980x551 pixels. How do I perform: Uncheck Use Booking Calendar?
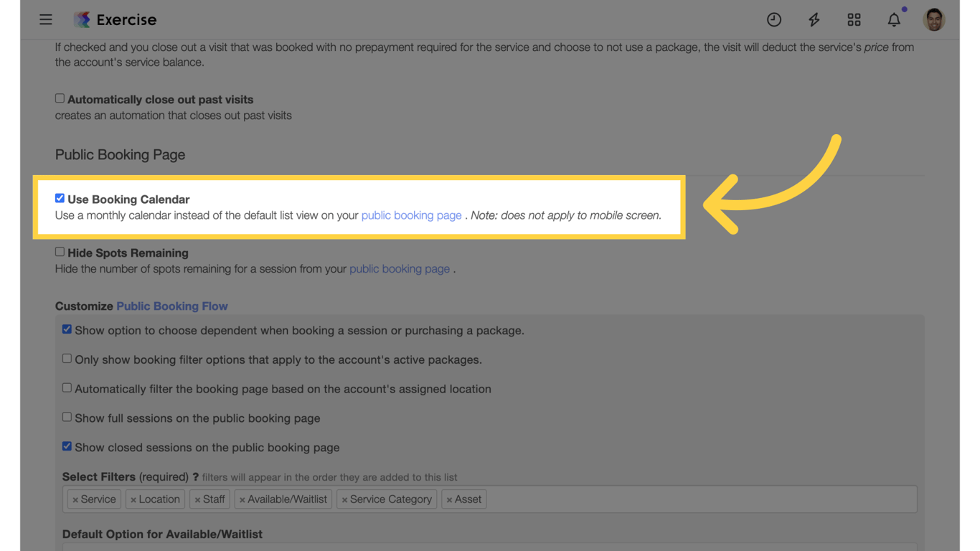[x=60, y=197]
